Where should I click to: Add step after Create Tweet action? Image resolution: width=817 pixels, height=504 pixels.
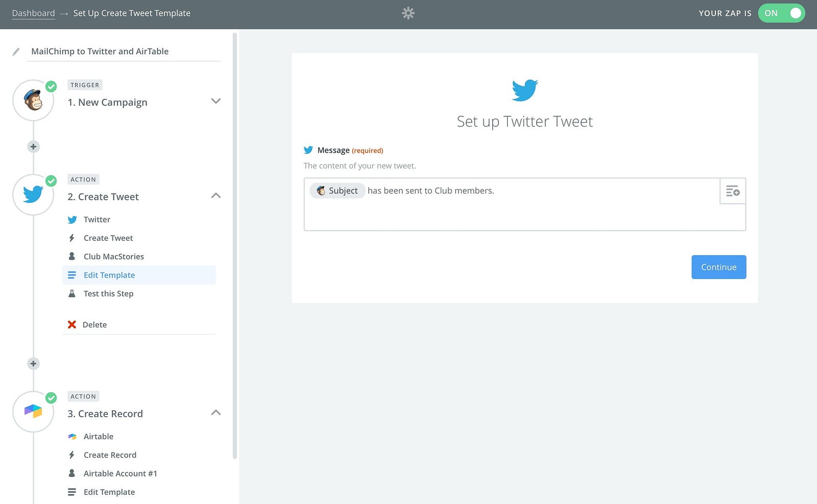[x=33, y=364]
